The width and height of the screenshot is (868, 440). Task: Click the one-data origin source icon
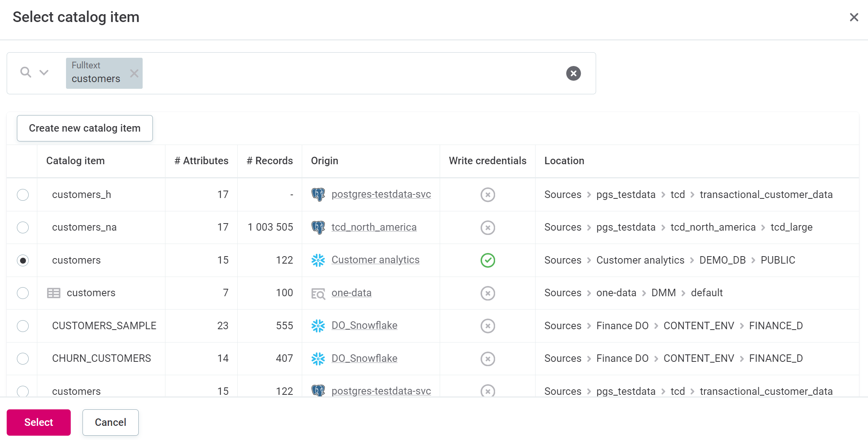318,293
